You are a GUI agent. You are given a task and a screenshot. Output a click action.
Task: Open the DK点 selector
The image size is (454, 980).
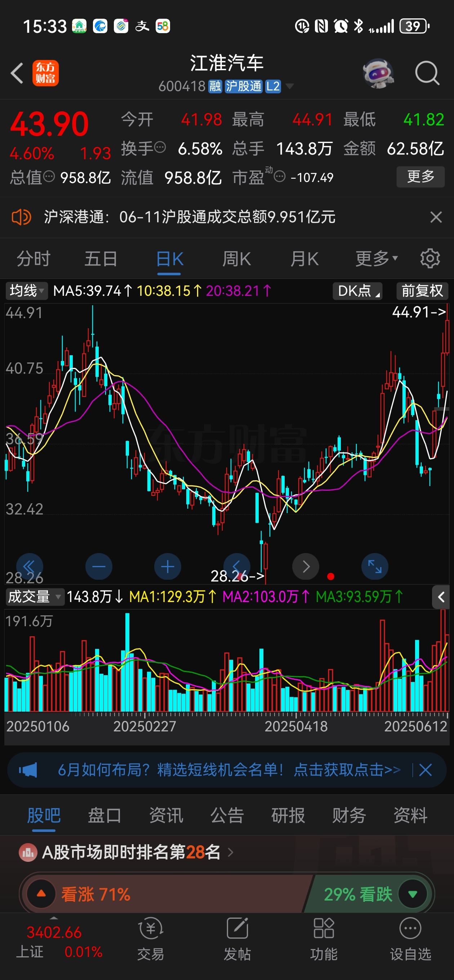click(358, 291)
